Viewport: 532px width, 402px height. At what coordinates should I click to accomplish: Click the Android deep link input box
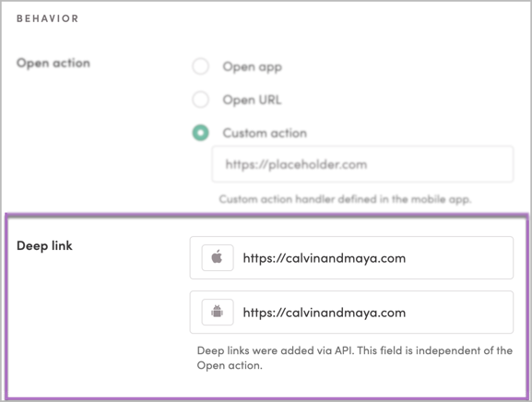(x=351, y=312)
